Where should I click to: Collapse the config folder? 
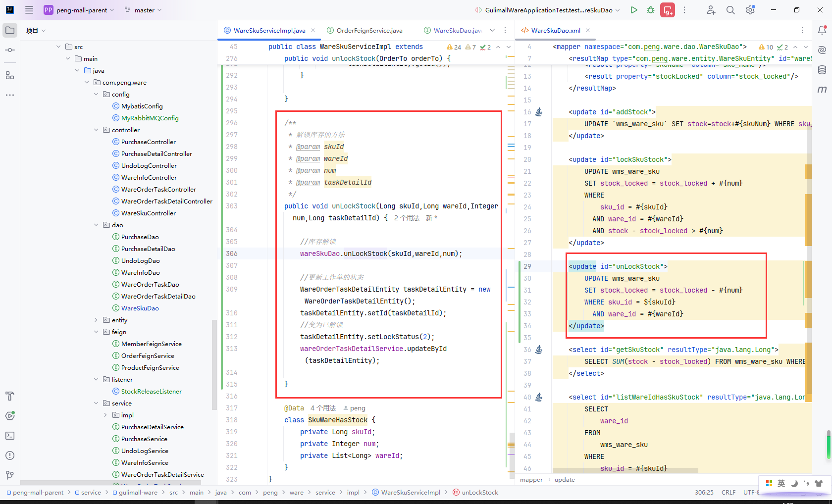pyautogui.click(x=96, y=94)
